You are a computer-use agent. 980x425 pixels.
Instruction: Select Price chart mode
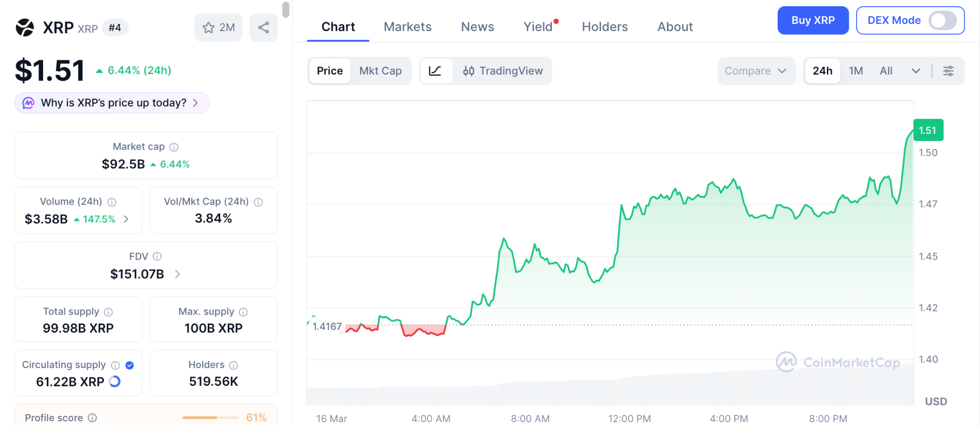point(330,71)
